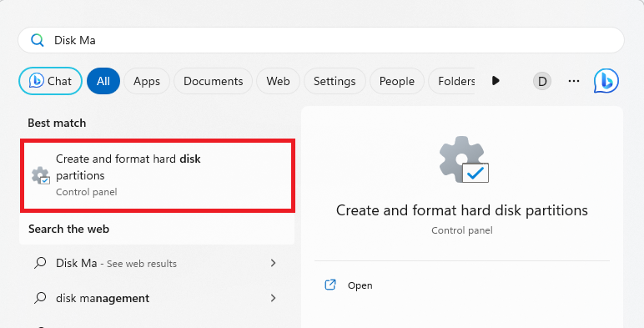
Task: Click the large gear icon in preview pane
Action: tap(464, 159)
